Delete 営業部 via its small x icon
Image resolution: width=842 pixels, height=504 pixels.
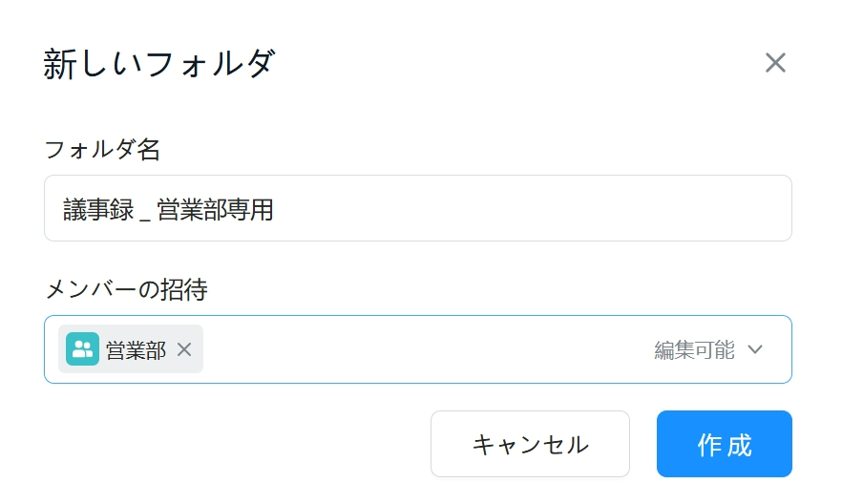click(184, 349)
